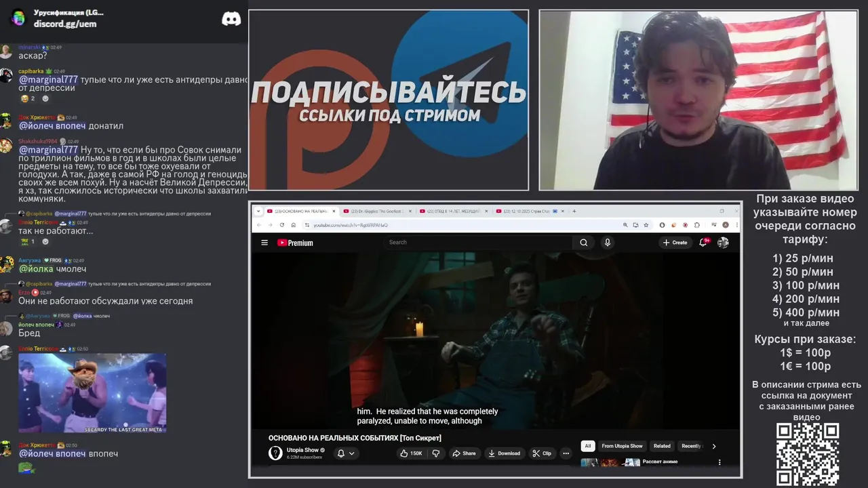Open the browser profile avatar

point(726,224)
